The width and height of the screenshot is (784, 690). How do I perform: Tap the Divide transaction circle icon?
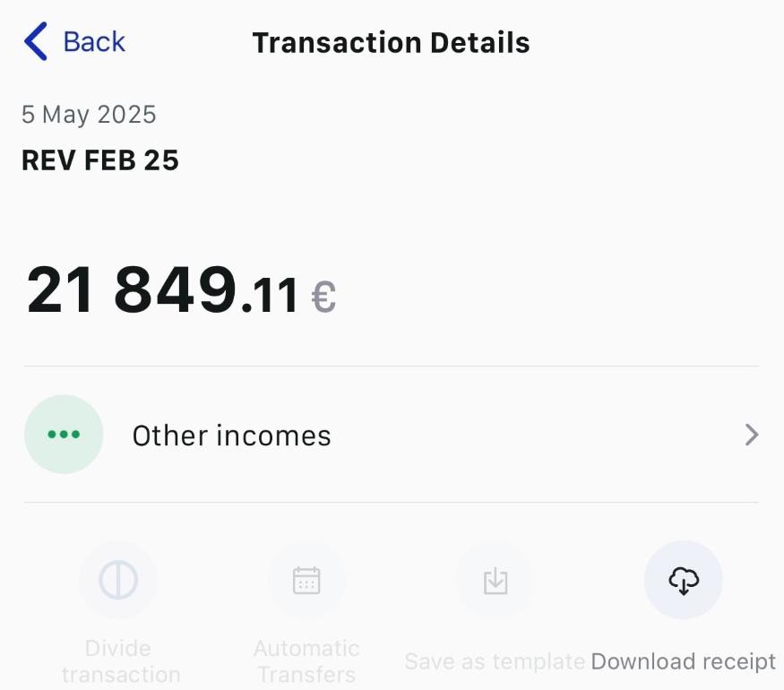[x=118, y=581]
